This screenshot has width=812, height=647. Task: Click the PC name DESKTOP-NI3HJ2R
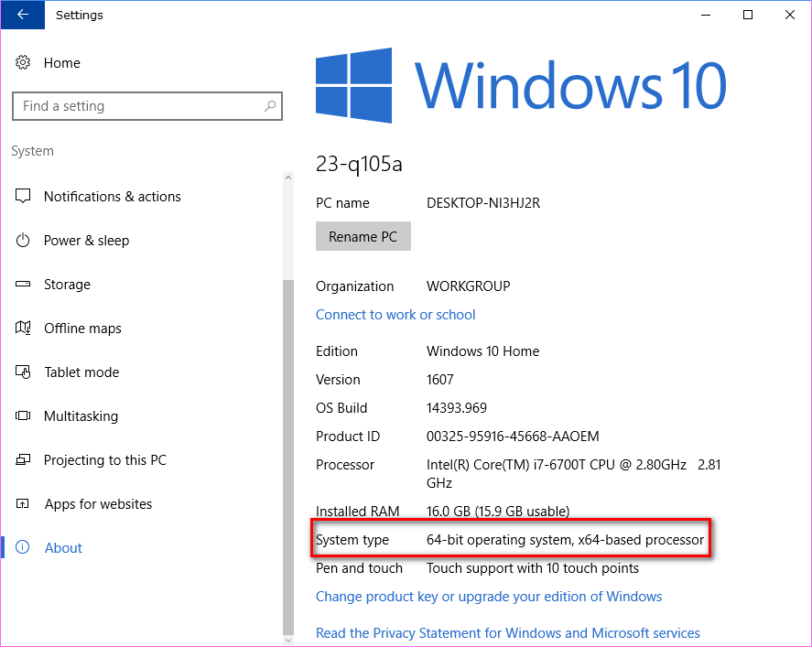point(483,203)
